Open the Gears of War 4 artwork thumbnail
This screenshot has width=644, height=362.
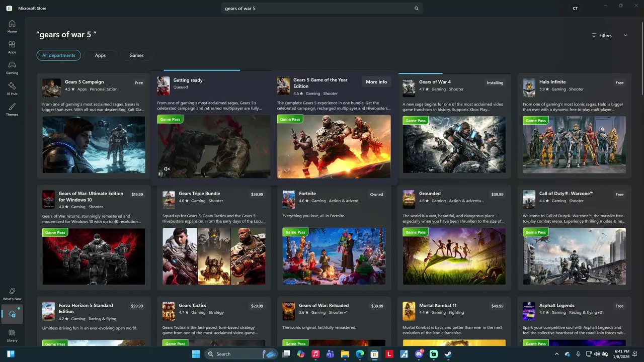tap(454, 145)
